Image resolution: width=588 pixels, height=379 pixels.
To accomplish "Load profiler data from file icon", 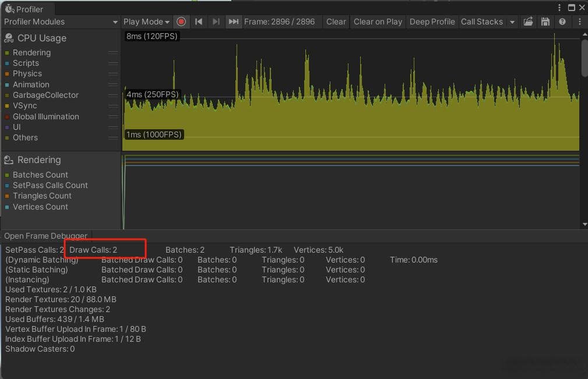I will point(528,22).
